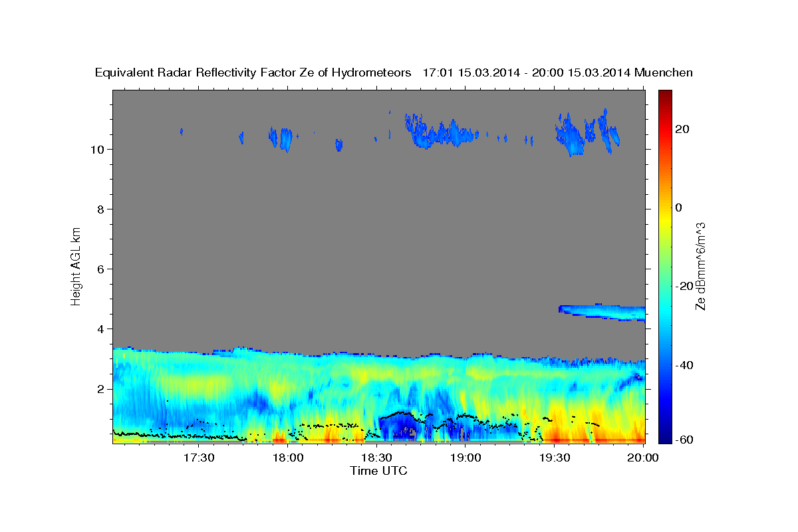
Task: Click the colorbar value -40
Action: tap(684, 365)
